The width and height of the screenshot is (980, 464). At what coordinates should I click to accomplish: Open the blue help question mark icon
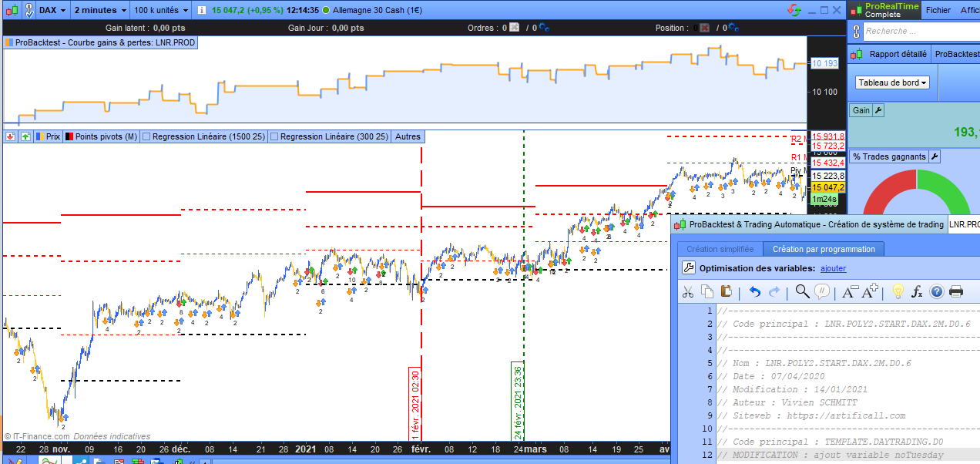[937, 291]
